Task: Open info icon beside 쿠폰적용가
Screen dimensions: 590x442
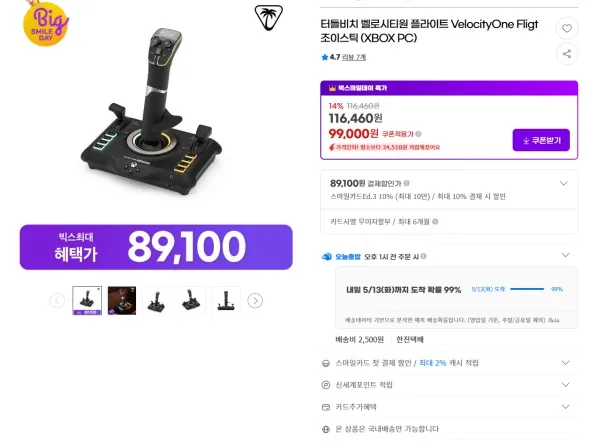Action: [418, 134]
